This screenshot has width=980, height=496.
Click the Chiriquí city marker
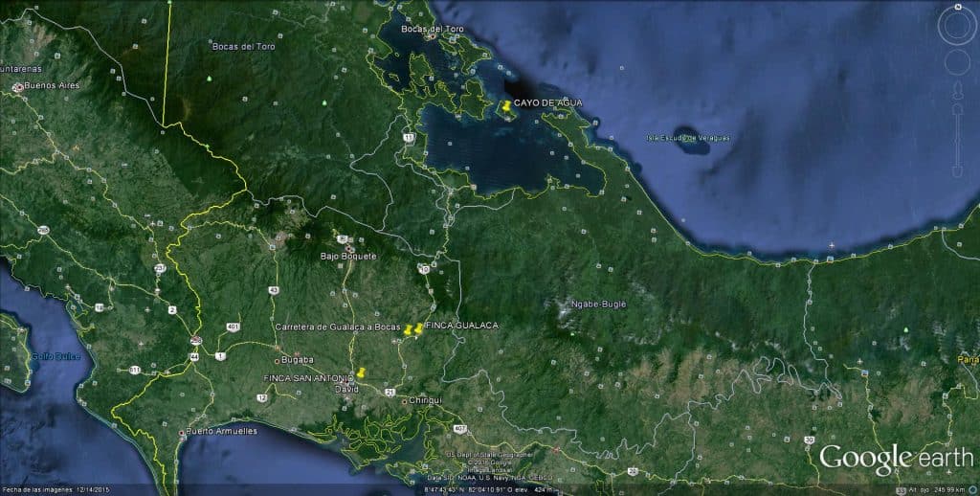(x=405, y=401)
